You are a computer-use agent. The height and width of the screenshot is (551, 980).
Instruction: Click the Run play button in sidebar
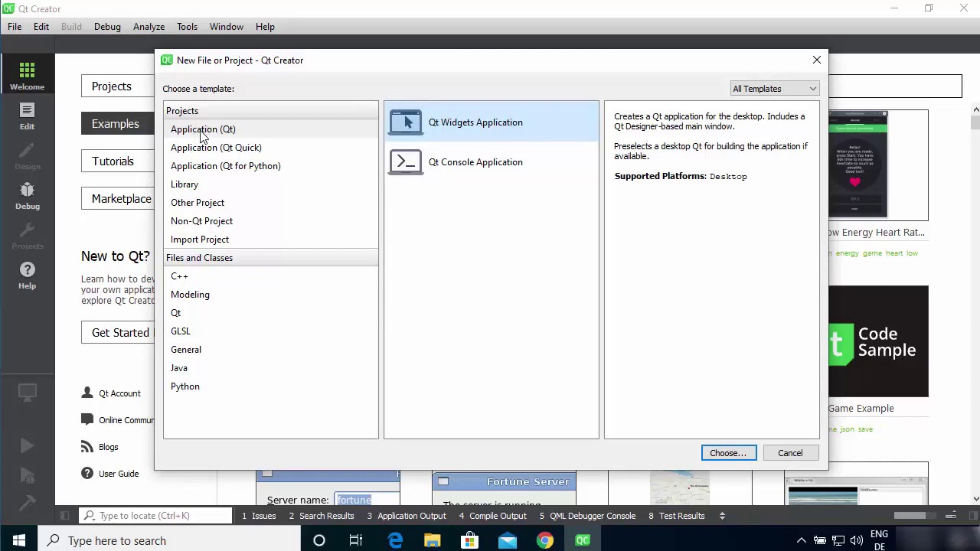[x=27, y=445]
